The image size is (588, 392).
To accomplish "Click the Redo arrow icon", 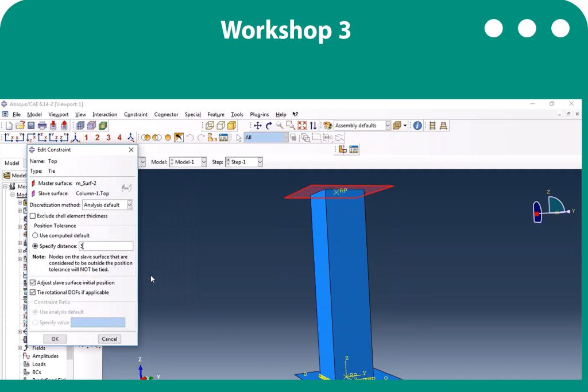I will tap(201, 138).
